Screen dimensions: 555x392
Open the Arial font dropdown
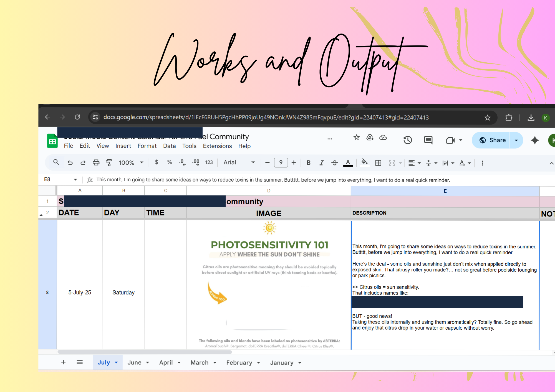point(239,162)
